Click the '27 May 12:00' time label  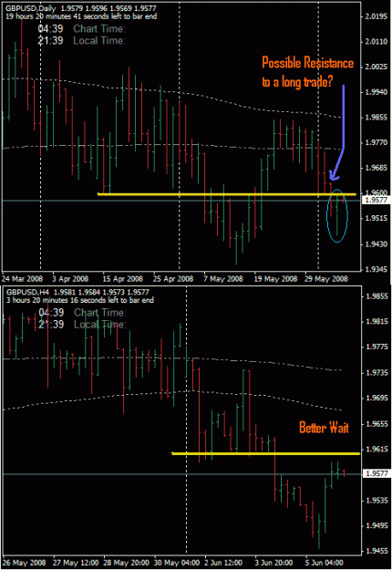76,563
